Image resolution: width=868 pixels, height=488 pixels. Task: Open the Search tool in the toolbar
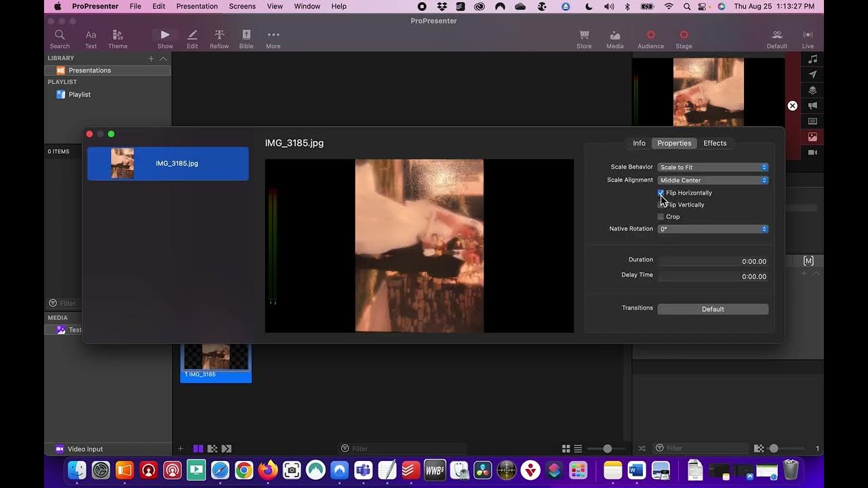pyautogui.click(x=60, y=39)
